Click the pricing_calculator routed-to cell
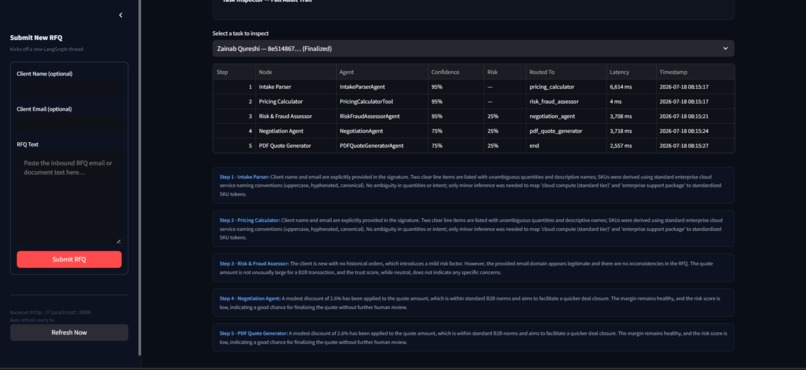This screenshot has width=806, height=370. pyautogui.click(x=566, y=87)
